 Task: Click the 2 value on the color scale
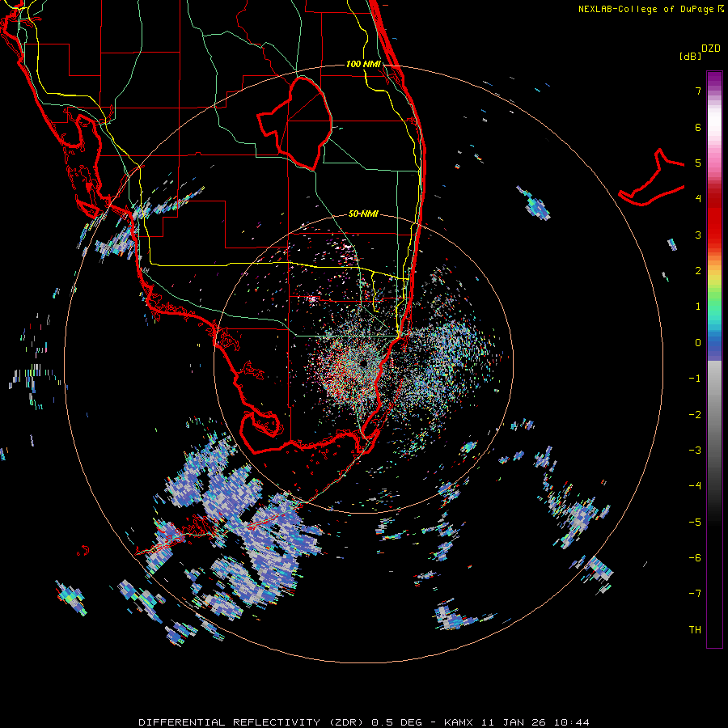point(698,271)
